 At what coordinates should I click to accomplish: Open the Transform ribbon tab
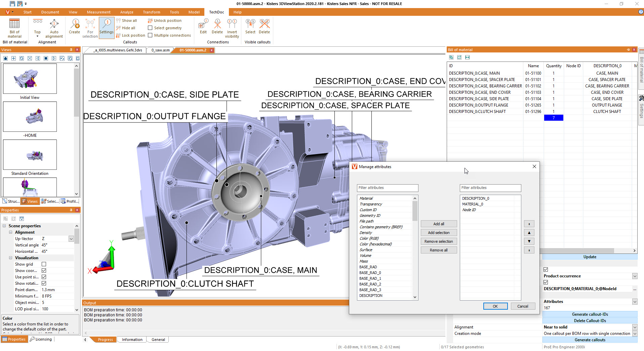(152, 12)
